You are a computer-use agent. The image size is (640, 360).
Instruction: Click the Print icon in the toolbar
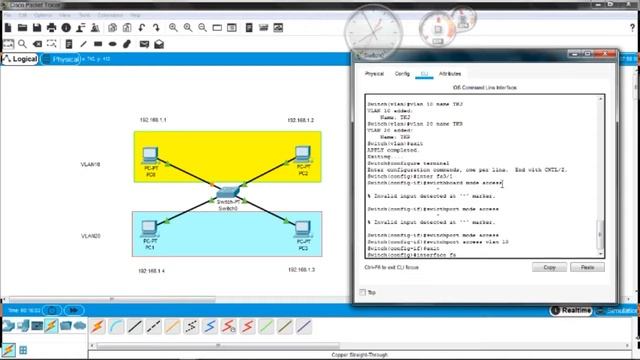(51, 28)
